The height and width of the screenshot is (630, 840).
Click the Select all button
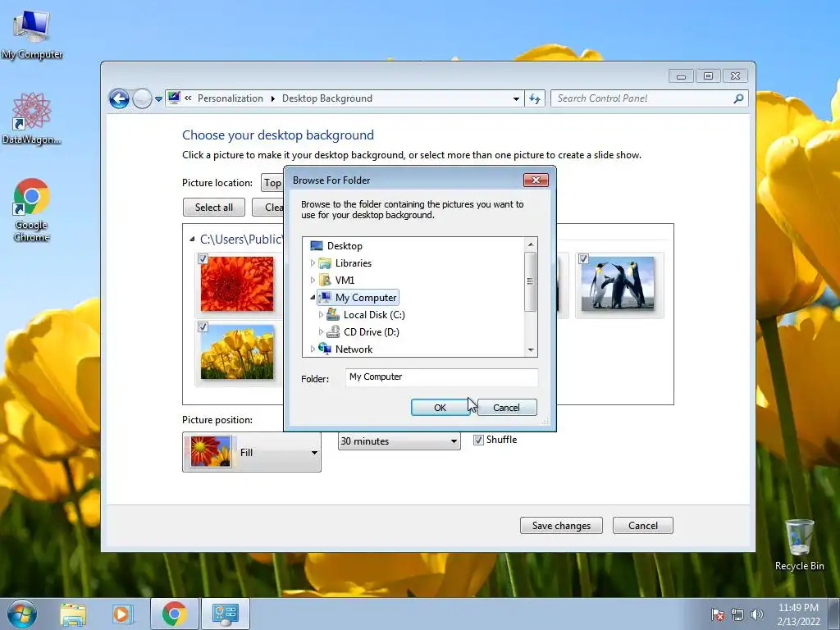pyautogui.click(x=214, y=208)
